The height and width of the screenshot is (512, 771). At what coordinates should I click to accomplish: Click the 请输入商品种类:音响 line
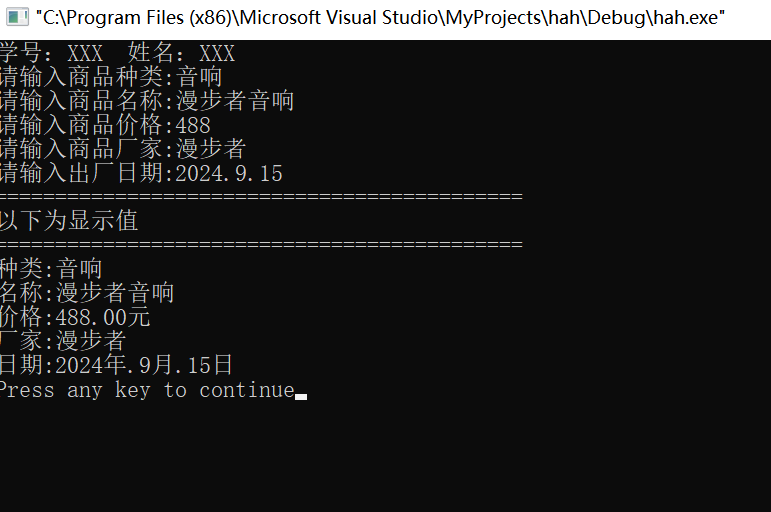pos(111,77)
